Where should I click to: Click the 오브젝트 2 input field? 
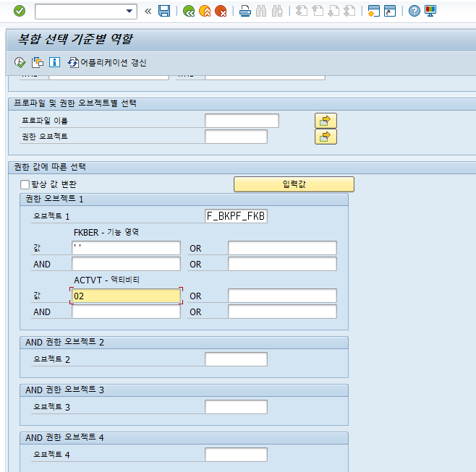[x=236, y=359]
